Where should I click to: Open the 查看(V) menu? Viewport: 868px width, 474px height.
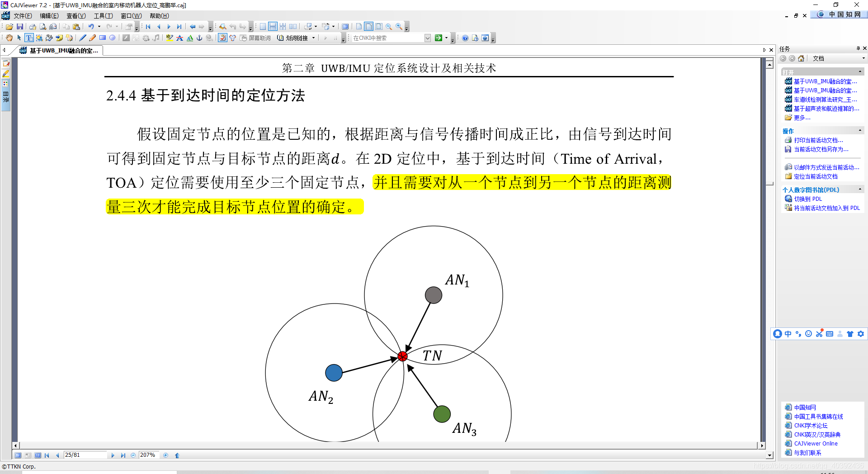(x=76, y=16)
